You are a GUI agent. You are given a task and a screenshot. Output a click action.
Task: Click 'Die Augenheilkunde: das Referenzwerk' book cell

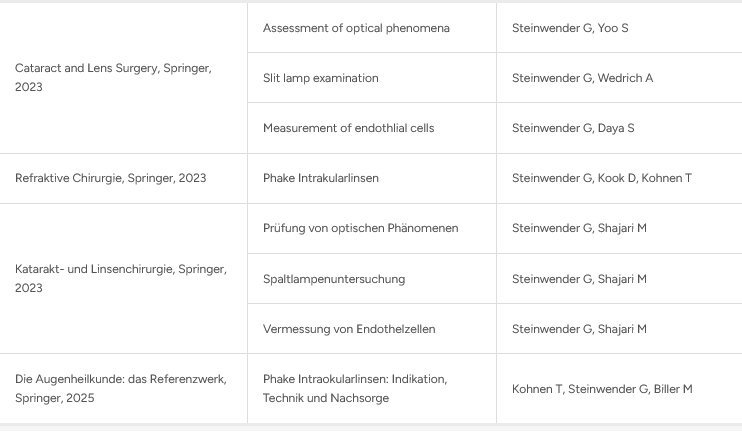point(120,388)
